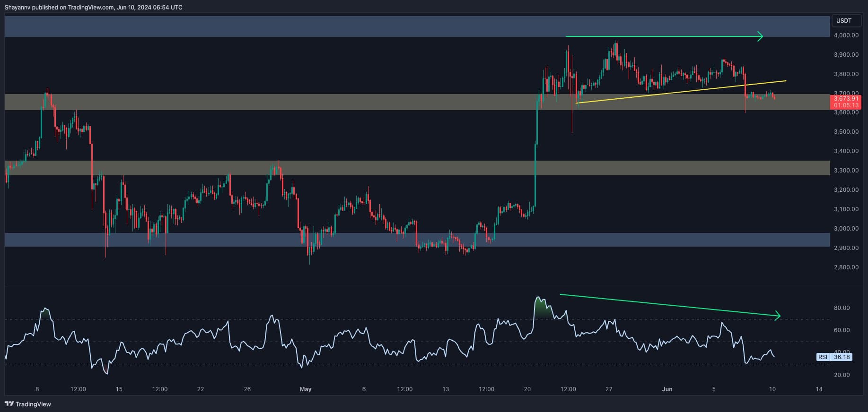
Task: Click the 80.00 level on the RSI scale
Action: pos(842,308)
